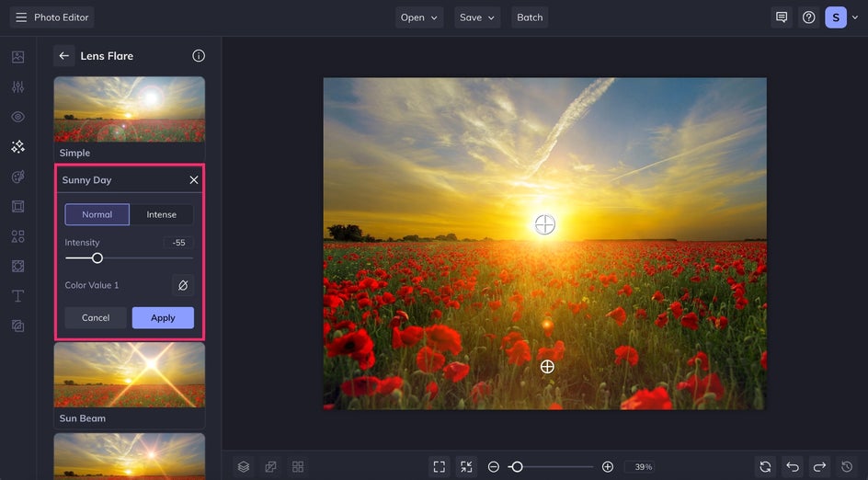Expand the Save dropdown menu
868x480 pixels.
pos(477,17)
